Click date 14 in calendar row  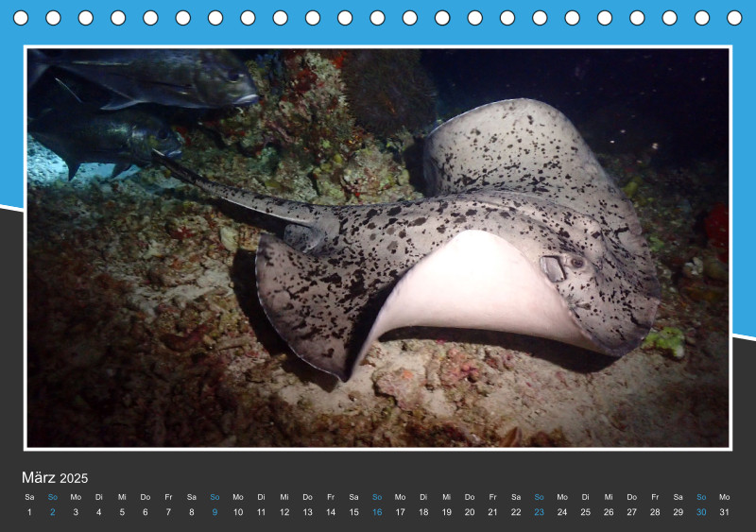(x=331, y=512)
